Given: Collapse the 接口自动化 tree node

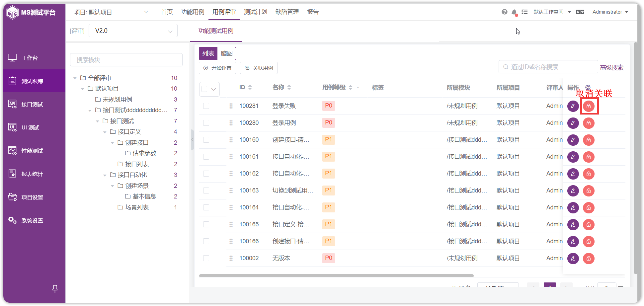Looking at the screenshot, I should [x=105, y=175].
